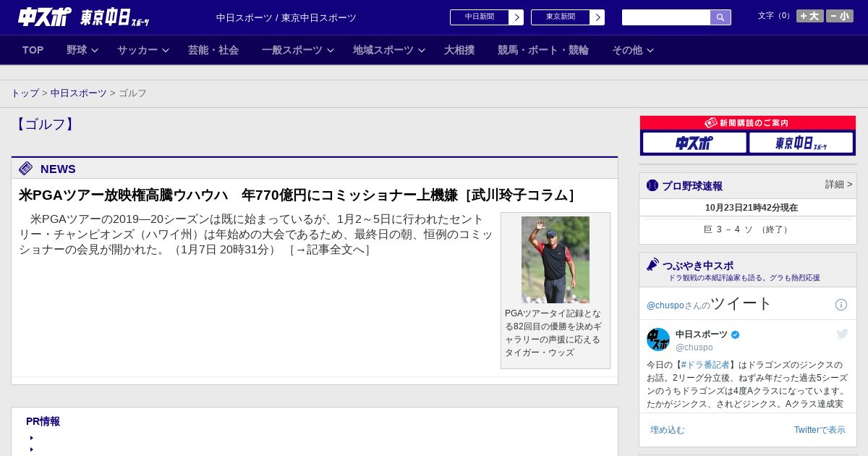868x456 pixels.
Task: Click the NEWS section ticket icon
Action: 26,169
